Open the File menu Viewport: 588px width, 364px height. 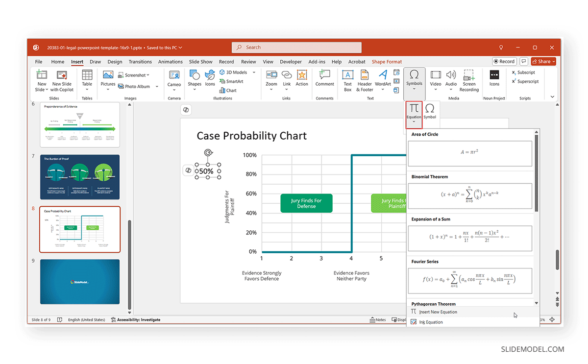[39, 62]
